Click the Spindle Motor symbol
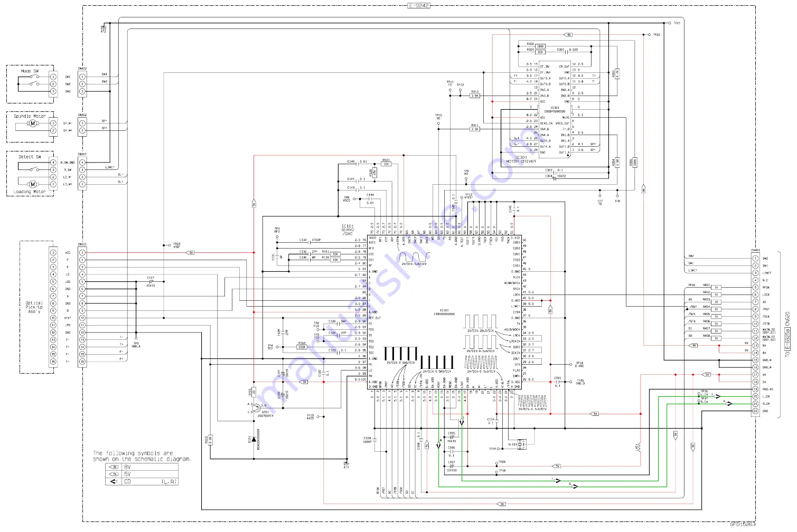Viewport: 797px width, 532px height. pyautogui.click(x=33, y=123)
